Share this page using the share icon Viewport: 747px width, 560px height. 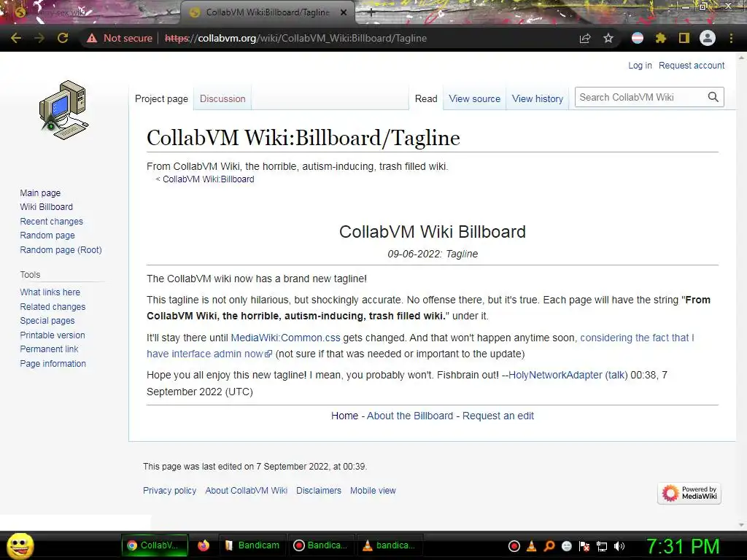pyautogui.click(x=585, y=38)
